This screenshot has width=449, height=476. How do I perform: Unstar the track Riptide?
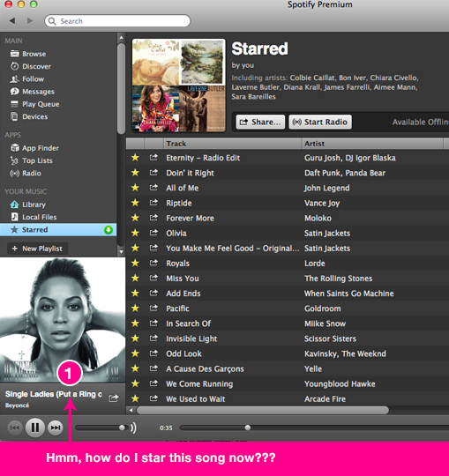[135, 203]
